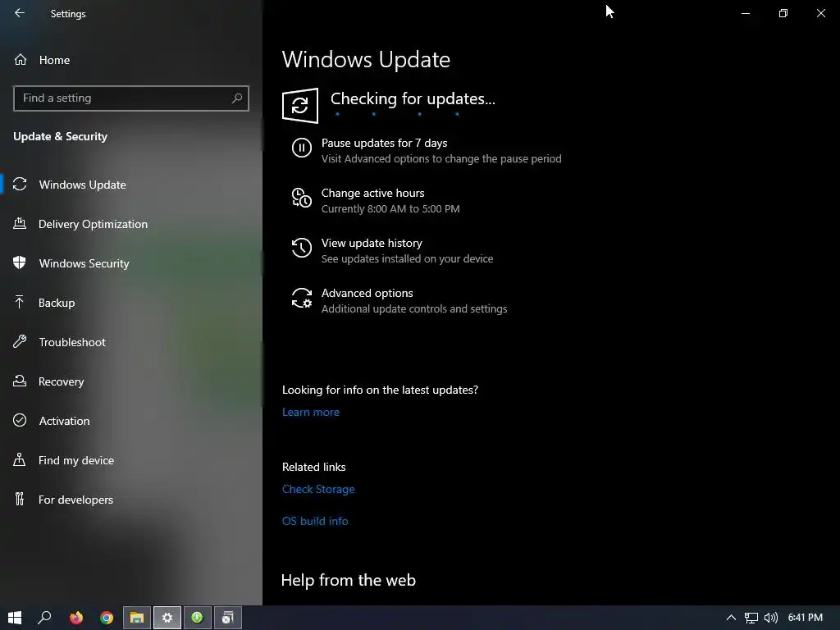Click the Advanced options gear-sync icon
This screenshot has width=840, height=630.
(x=302, y=298)
